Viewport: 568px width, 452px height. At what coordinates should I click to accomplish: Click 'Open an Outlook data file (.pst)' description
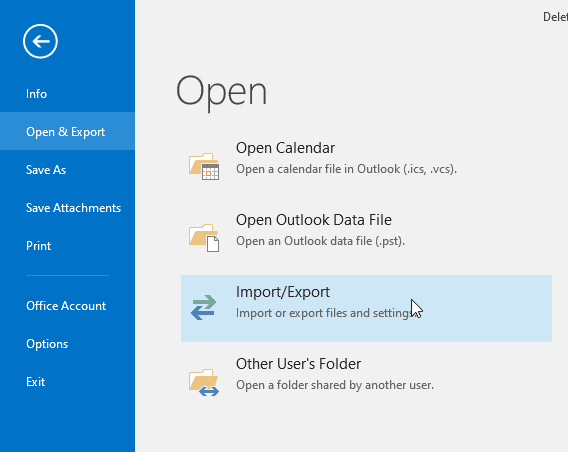pos(320,241)
